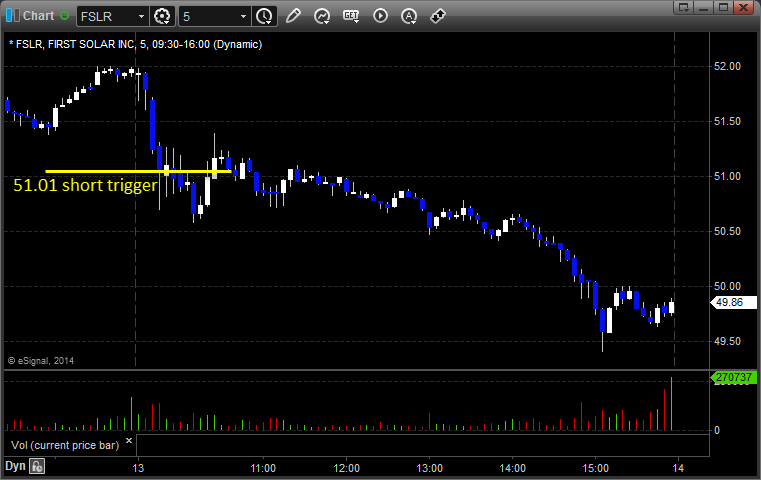Click the 51.50 price axis label
Screen dimensions: 761x480
(x=728, y=121)
